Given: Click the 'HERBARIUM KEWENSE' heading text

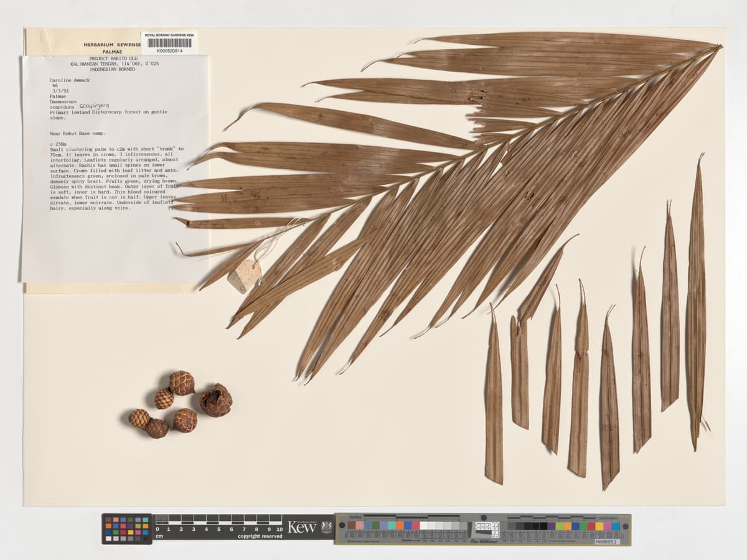Looking at the screenshot, I should tap(112, 45).
